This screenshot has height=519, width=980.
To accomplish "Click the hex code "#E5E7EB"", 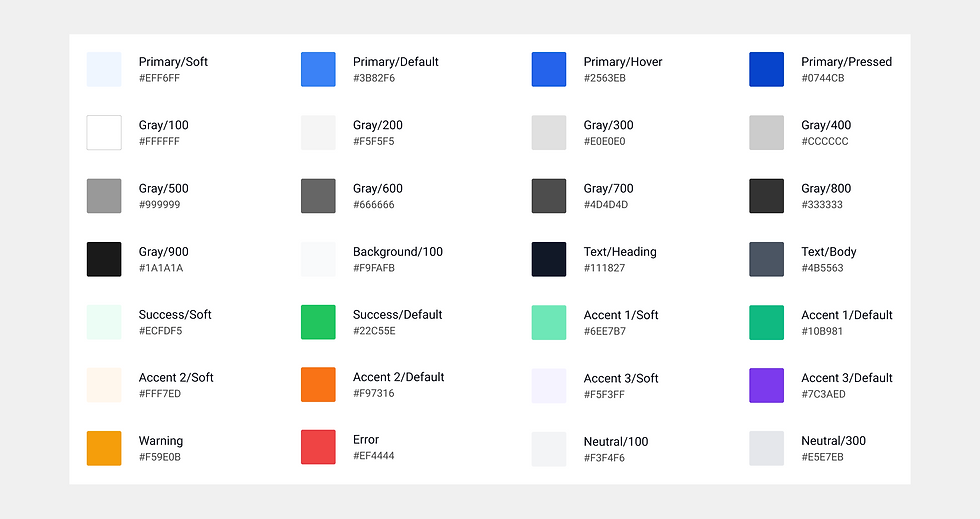I will [822, 457].
